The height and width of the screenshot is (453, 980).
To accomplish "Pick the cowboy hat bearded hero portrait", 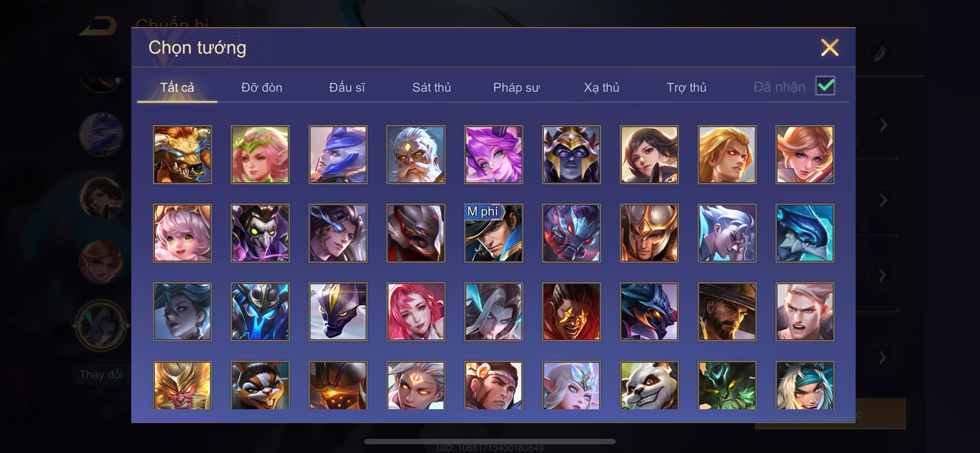I will 727,311.
